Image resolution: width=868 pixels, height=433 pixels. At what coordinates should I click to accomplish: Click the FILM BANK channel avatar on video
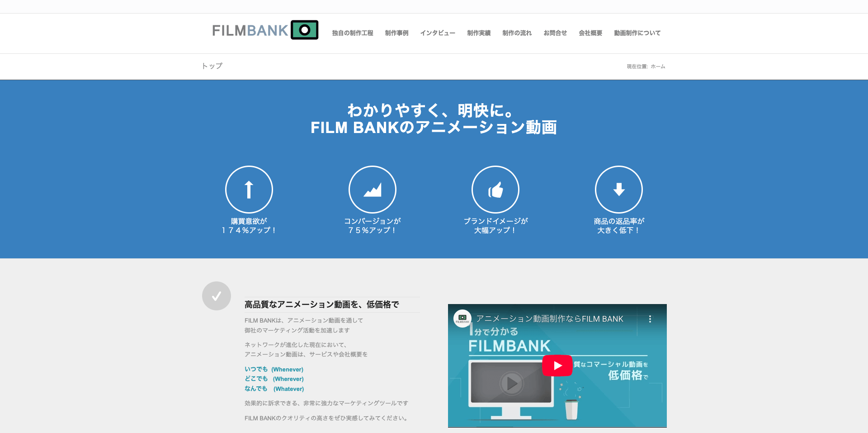[x=462, y=319]
